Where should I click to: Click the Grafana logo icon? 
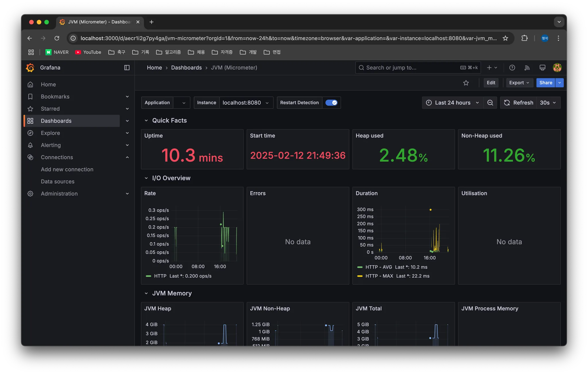[30, 68]
